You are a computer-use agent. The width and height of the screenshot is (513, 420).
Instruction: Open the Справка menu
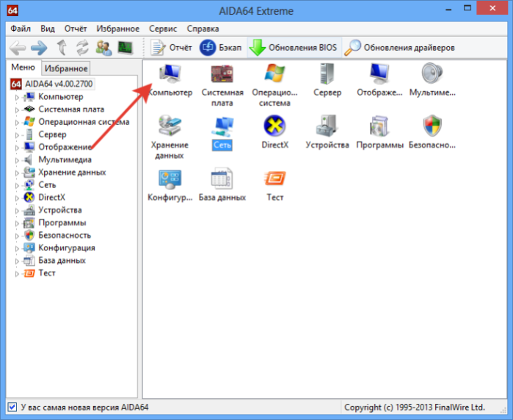[x=203, y=29]
